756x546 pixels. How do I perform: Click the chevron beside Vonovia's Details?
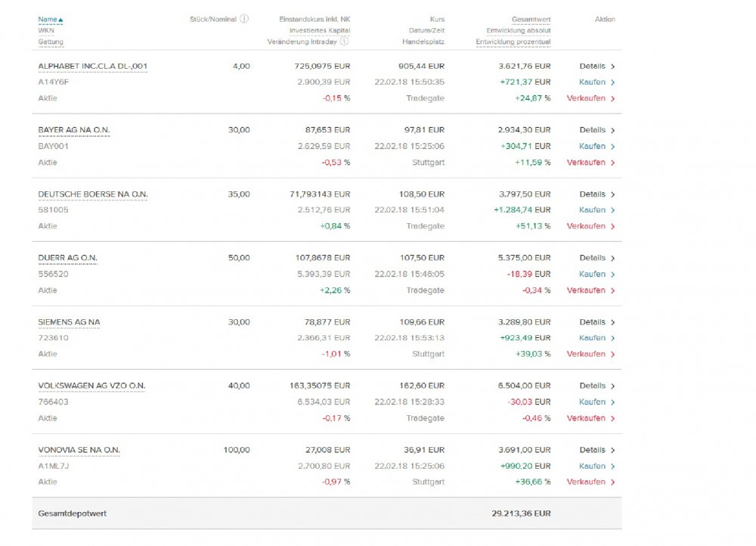612,450
